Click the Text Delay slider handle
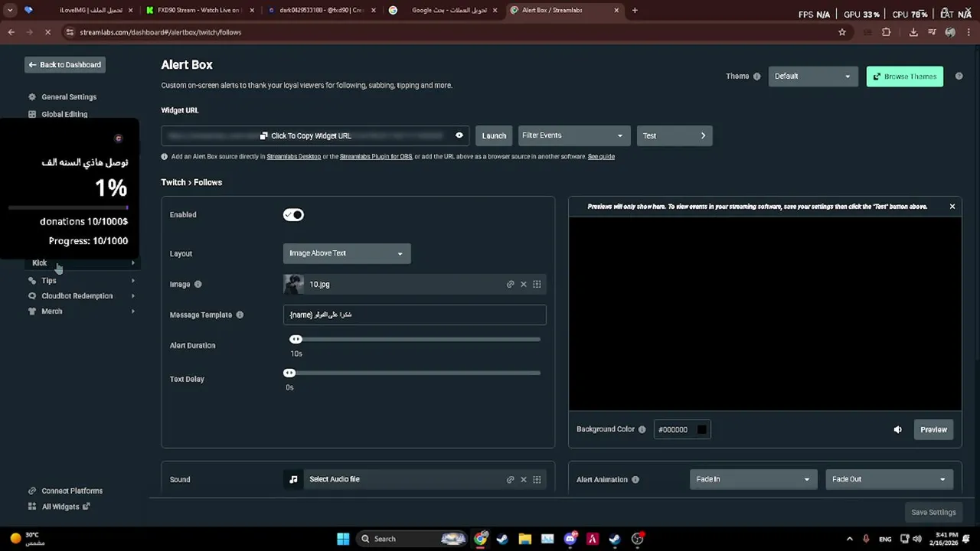 289,373
